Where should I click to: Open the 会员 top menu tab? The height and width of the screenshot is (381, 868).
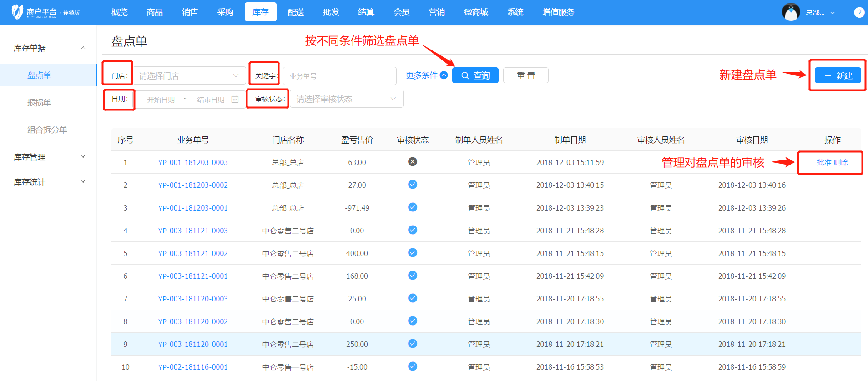tap(401, 12)
